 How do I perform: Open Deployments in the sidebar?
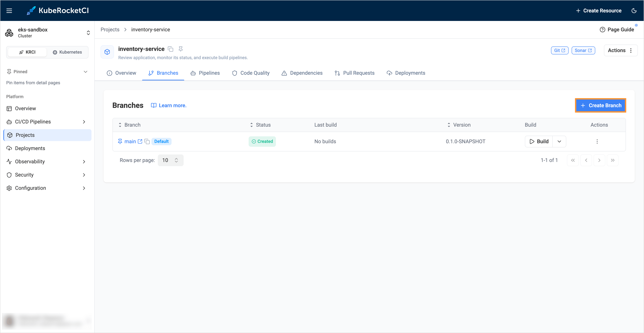coord(47,148)
